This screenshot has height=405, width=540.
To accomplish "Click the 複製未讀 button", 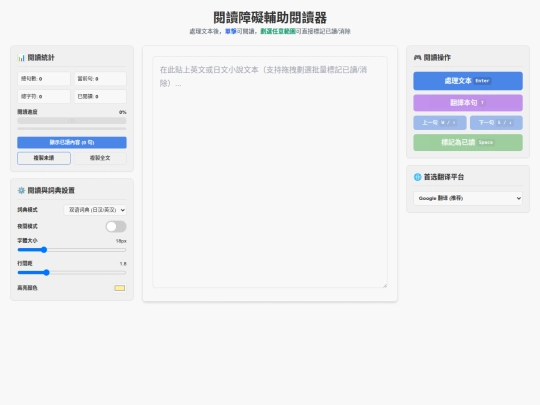I will pos(44,158).
